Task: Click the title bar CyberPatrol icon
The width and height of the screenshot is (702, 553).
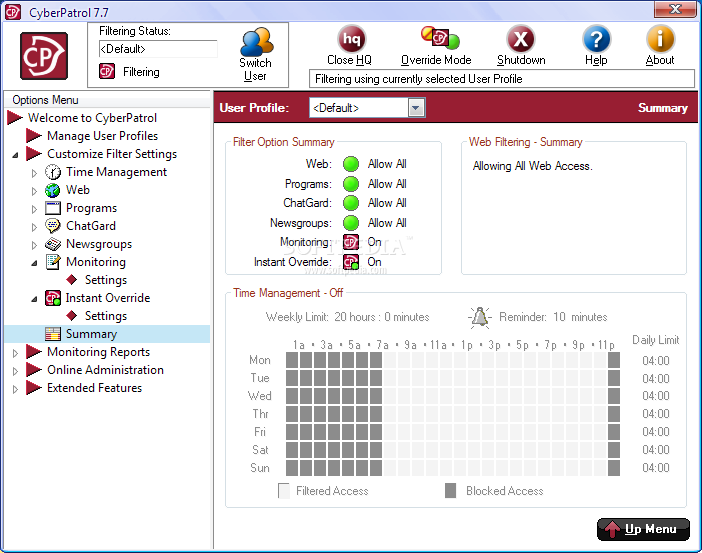Action: click(x=13, y=12)
